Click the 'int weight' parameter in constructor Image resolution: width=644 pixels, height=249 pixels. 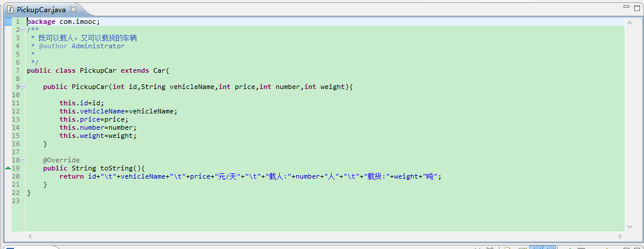325,87
